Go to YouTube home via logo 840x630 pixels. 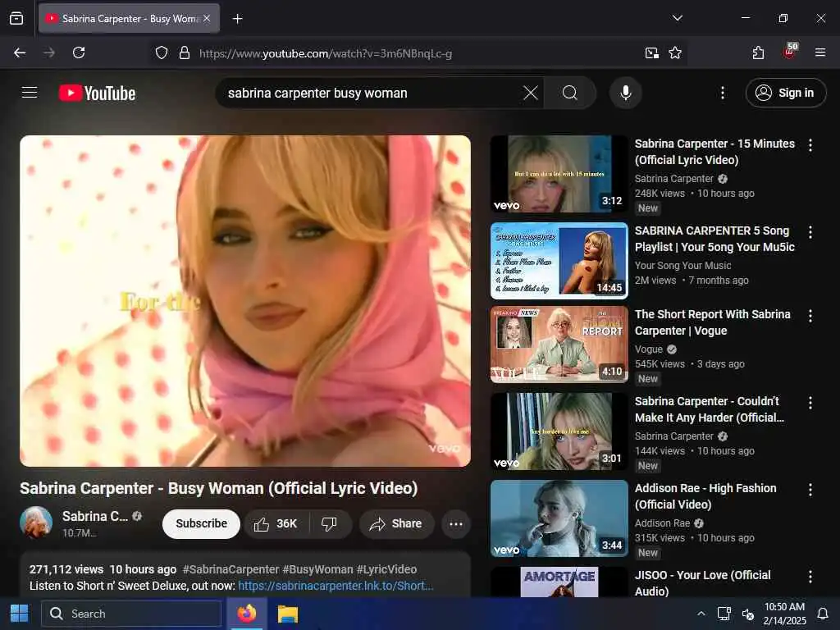click(x=97, y=94)
